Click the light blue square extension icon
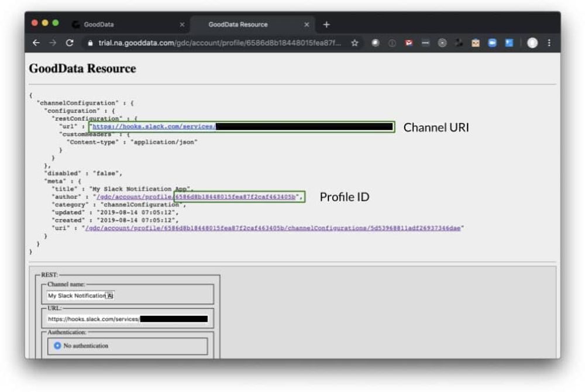Image resolution: width=585 pixels, height=392 pixels. pos(509,43)
